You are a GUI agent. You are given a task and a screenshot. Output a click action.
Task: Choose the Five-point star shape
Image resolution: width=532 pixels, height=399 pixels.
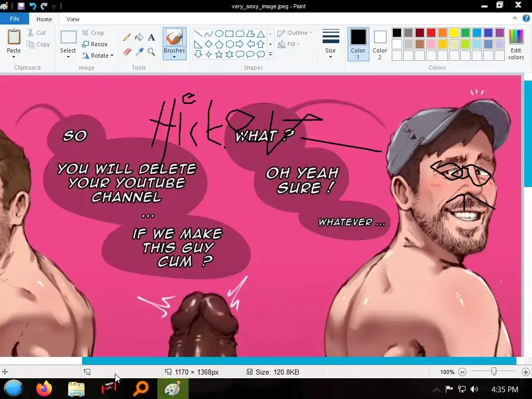coord(219,54)
